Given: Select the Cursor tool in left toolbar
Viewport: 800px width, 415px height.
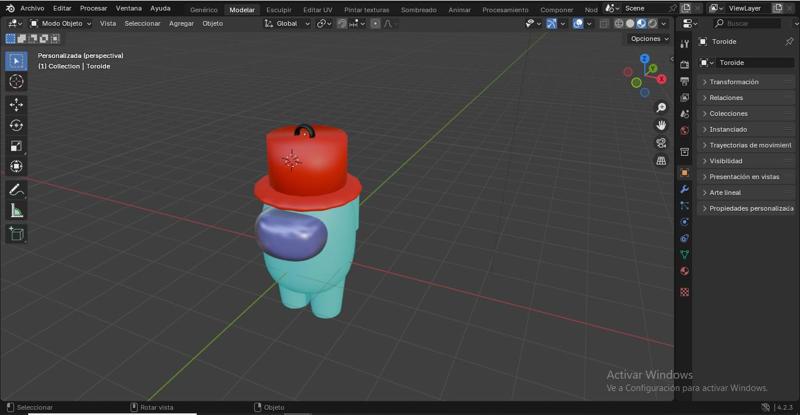Looking at the screenshot, I should tap(16, 81).
